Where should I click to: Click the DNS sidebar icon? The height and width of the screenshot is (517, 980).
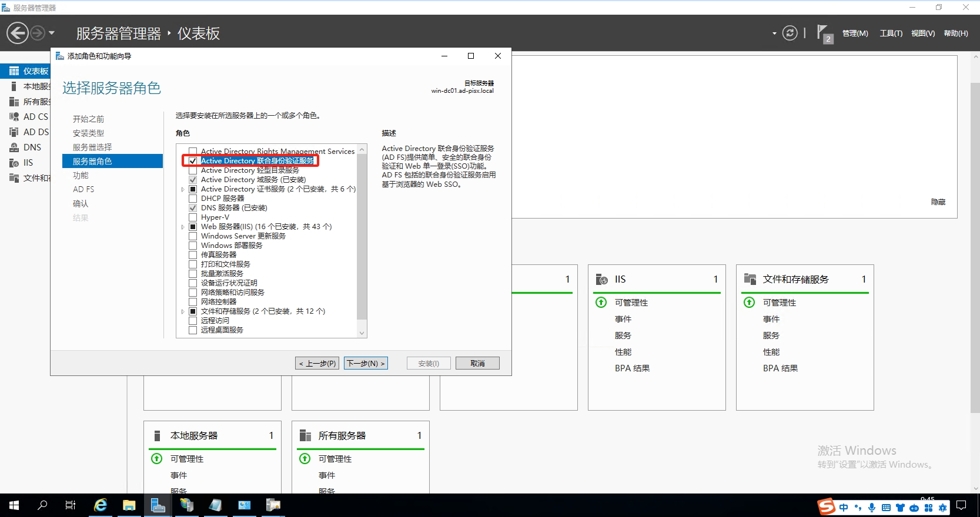14,147
